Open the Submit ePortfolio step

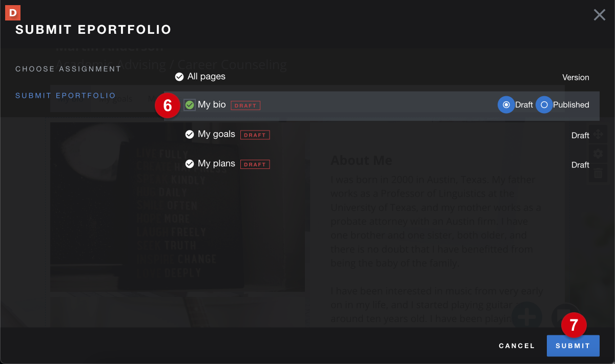coord(66,96)
